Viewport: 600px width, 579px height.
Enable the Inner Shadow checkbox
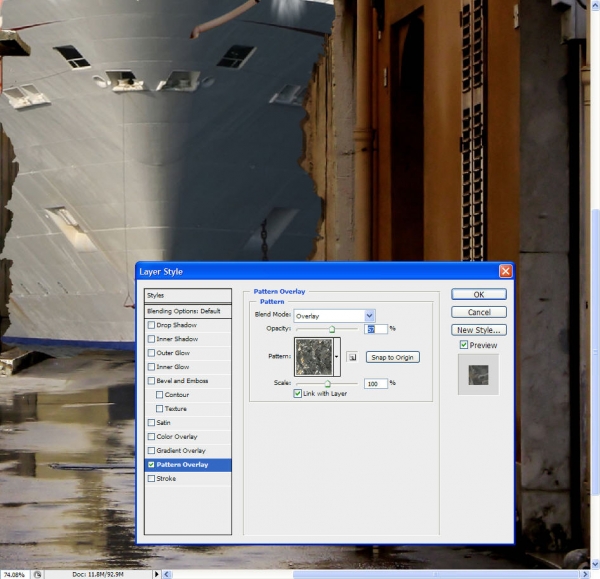[x=151, y=339]
